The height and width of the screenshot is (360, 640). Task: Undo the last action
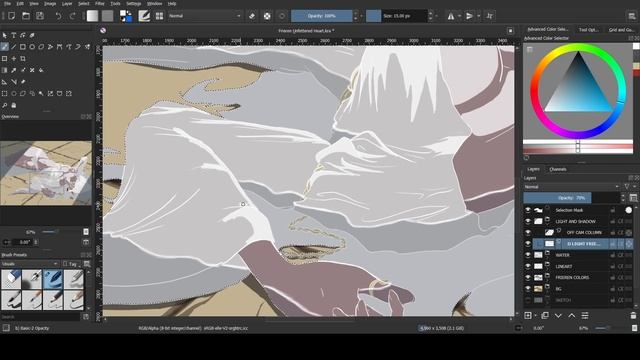click(x=58, y=16)
